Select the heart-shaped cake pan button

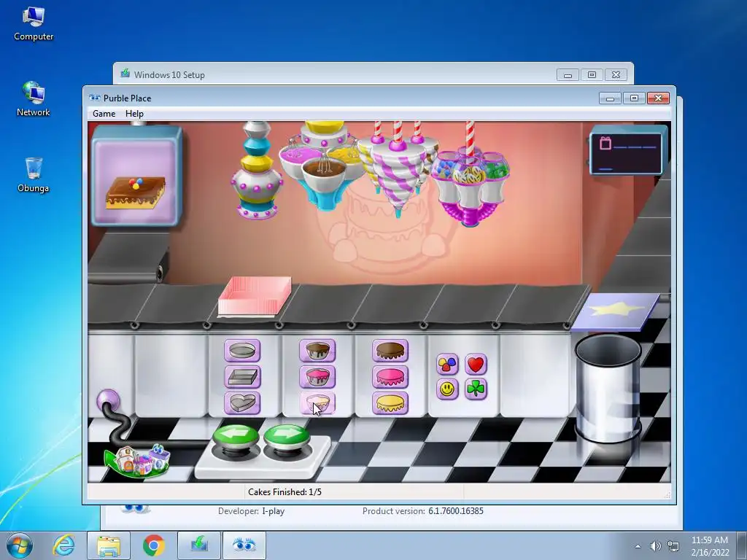242,403
